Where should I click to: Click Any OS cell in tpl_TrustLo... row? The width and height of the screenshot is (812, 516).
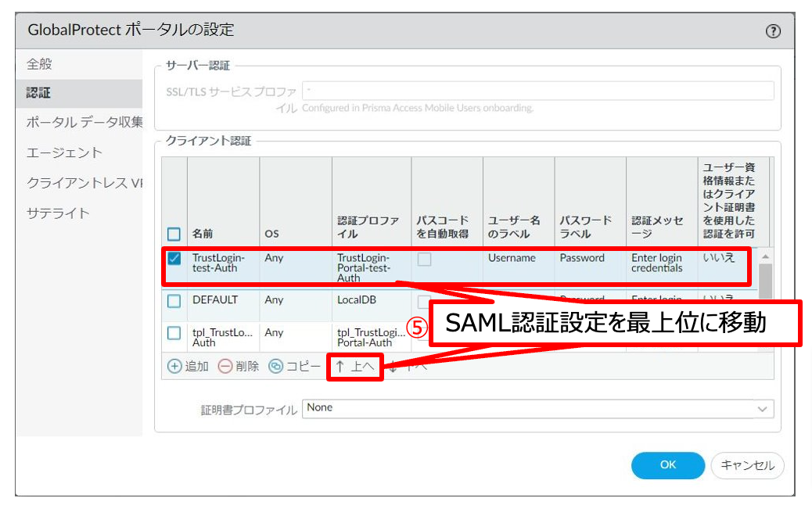tap(274, 332)
